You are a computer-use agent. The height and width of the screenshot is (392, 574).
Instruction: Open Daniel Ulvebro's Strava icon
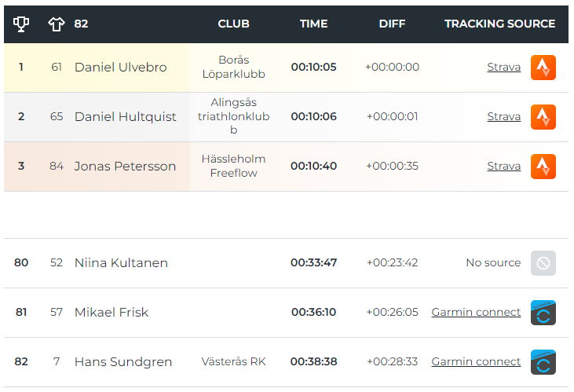pos(543,68)
